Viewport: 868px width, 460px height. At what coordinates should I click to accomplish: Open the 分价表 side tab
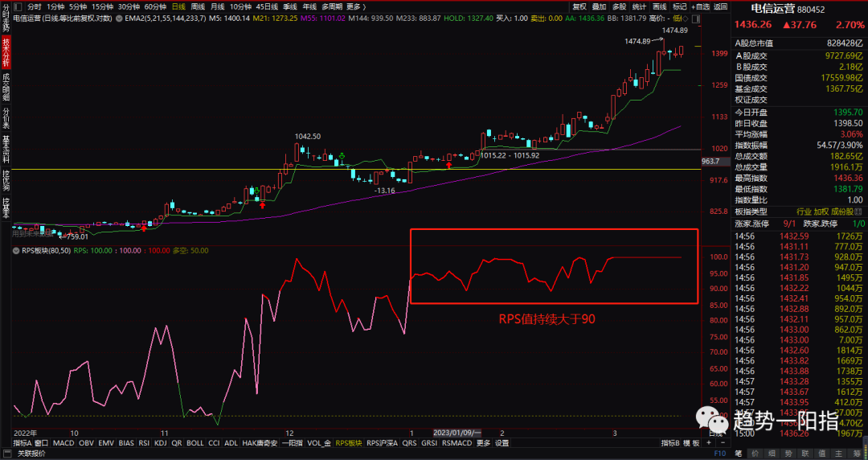point(6,118)
